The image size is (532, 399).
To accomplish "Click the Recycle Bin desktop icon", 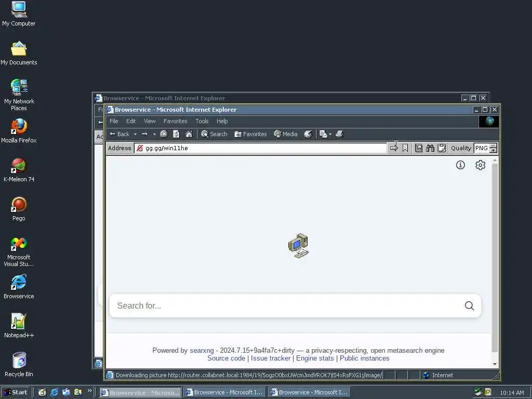I will [19, 365].
